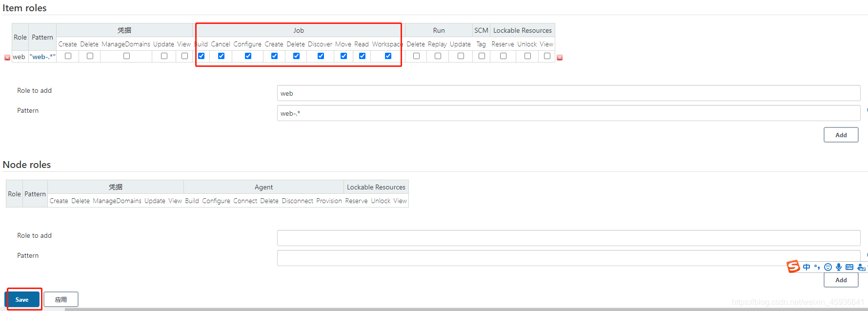Image resolution: width=868 pixels, height=311 pixels.
Task: Open the "web-.*" pattern link in table
Action: pyautogui.click(x=42, y=57)
